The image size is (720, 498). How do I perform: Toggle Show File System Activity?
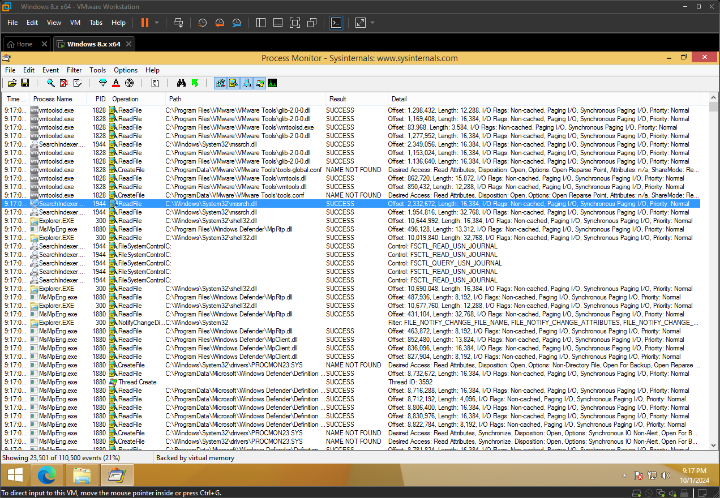tap(234, 83)
